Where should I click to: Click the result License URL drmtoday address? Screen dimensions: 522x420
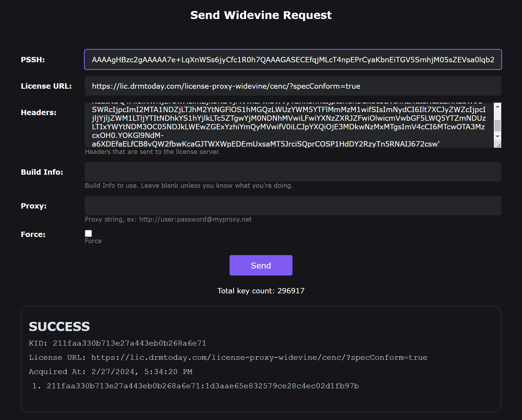[x=259, y=357]
